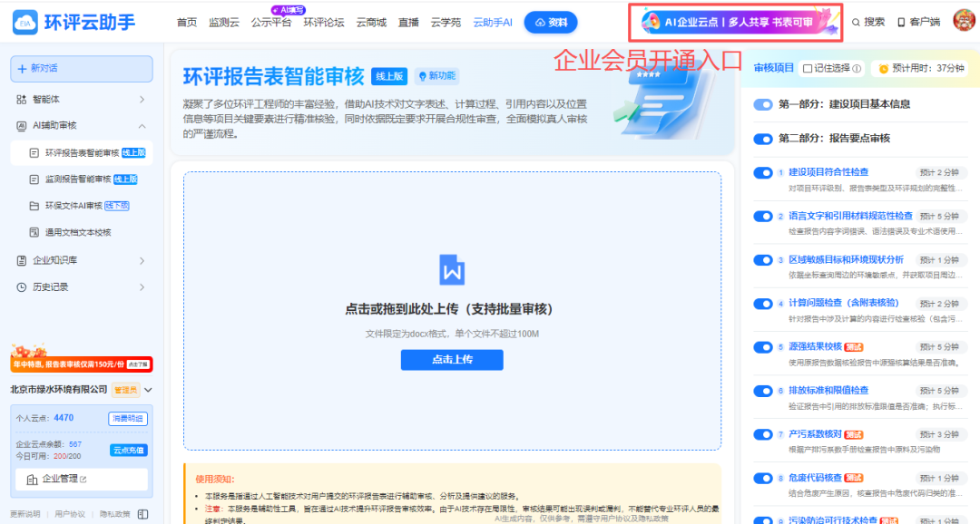Click the plus icon in 新对话

tap(23, 69)
